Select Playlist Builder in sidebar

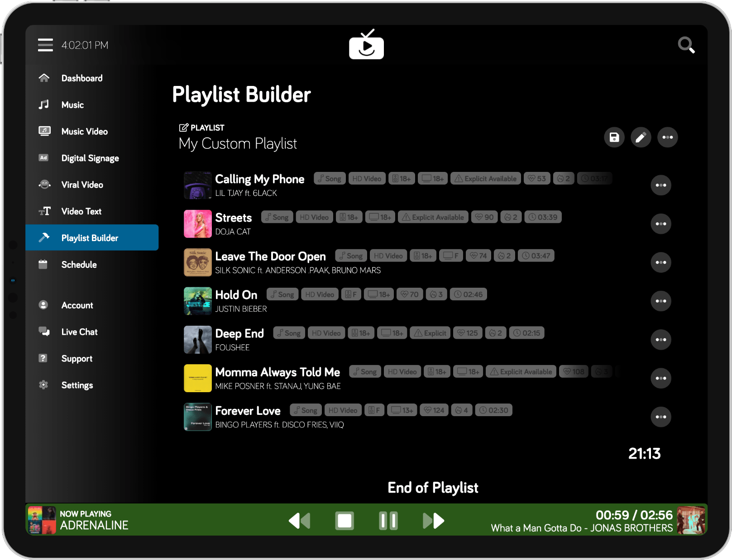[x=92, y=237]
